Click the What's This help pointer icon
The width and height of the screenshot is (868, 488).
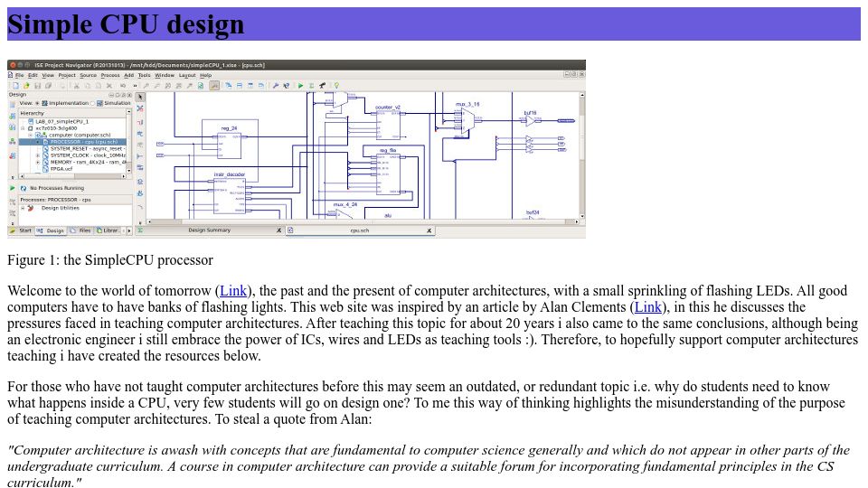287,86
